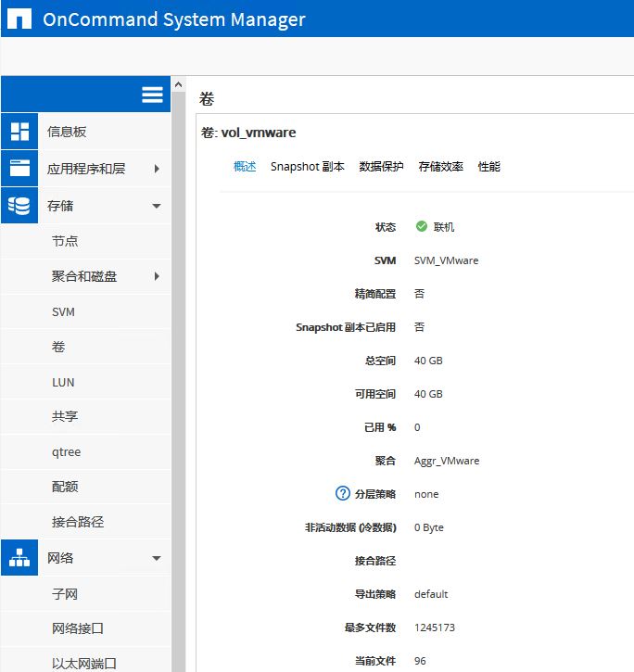Screen dimensions: 634x672
Task: Collapse the 存储 section arrow
Action: click(x=157, y=206)
